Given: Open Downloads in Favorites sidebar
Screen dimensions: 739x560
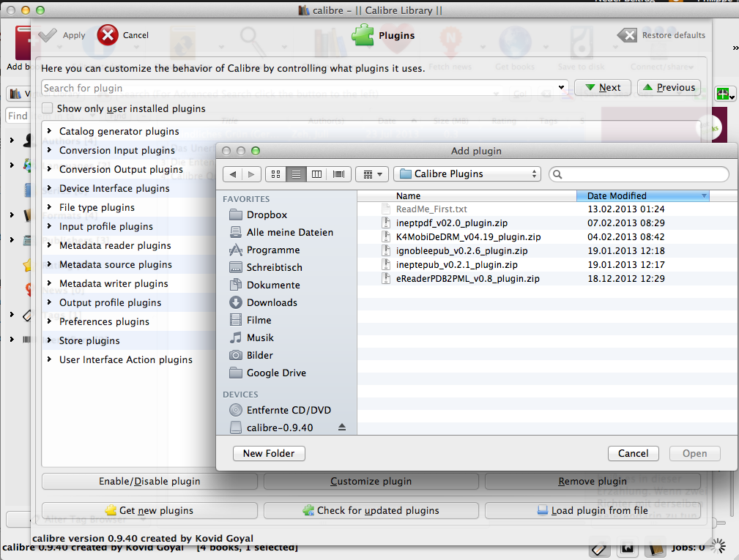Looking at the screenshot, I should pos(271,302).
